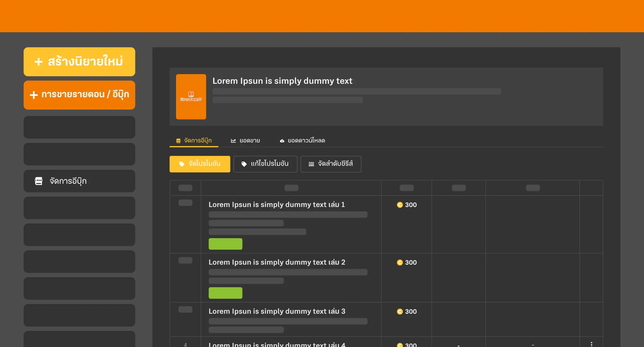Click the green tag under เล่ม 2
This screenshot has height=347, width=644.
coord(225,293)
